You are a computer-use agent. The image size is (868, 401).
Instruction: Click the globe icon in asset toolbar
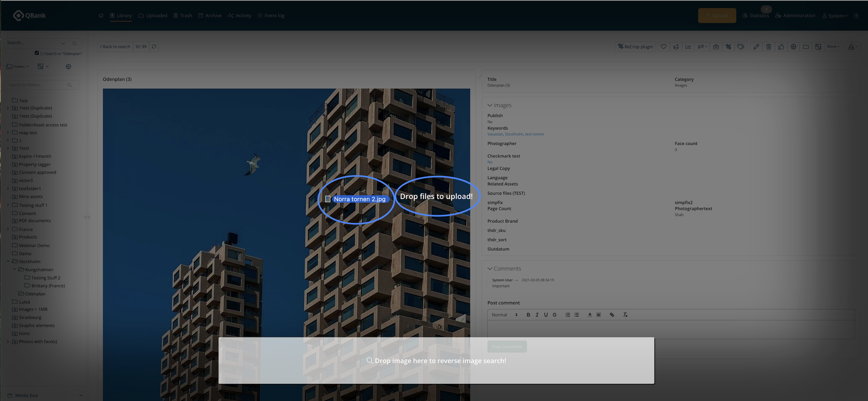point(794,47)
